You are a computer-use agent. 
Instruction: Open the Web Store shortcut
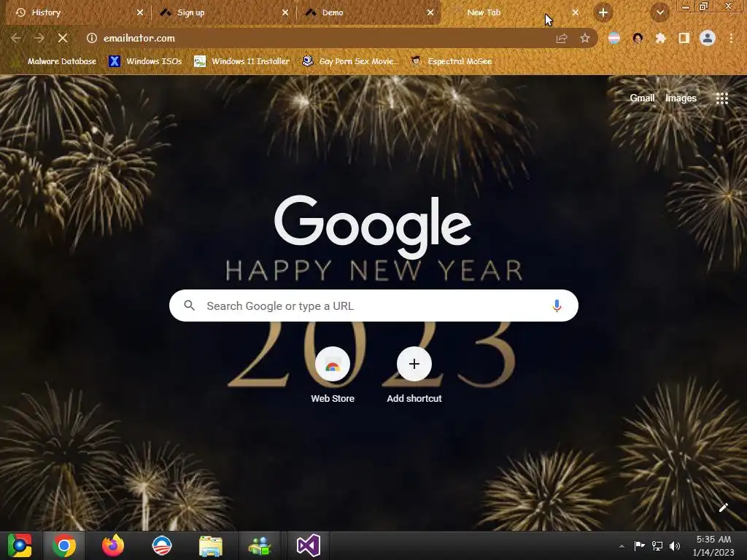pos(333,376)
